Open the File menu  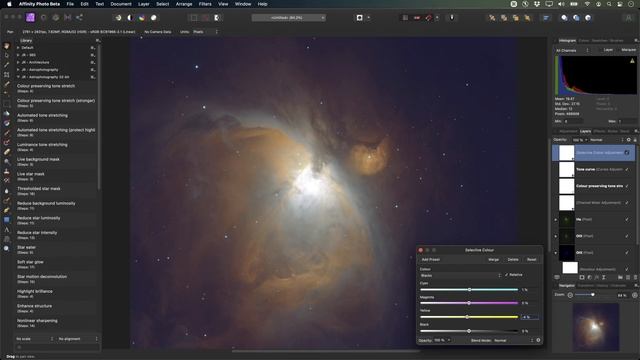(x=70, y=4)
